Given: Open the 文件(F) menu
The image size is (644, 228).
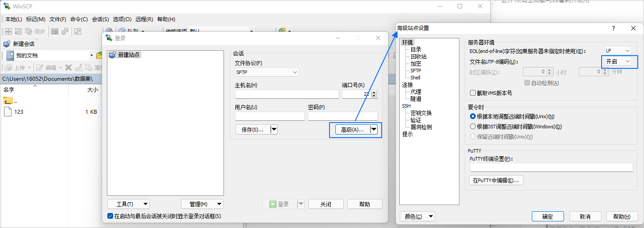Looking at the screenshot, I should tap(58, 19).
